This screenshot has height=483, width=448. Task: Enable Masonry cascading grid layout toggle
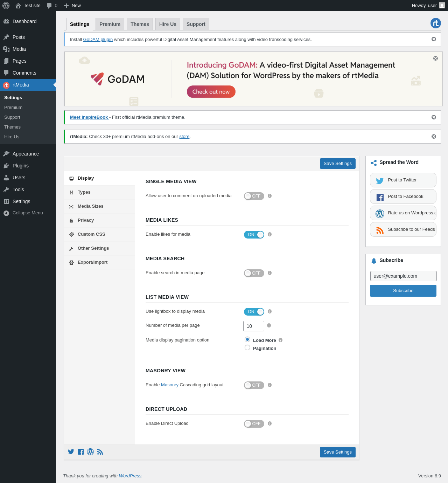pyautogui.click(x=254, y=385)
